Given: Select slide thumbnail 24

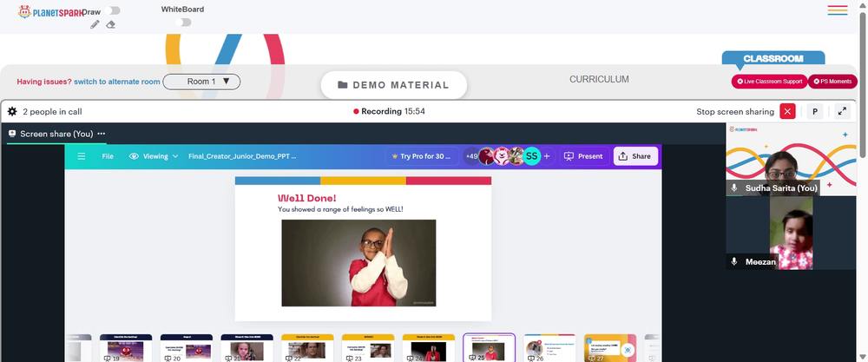Looking at the screenshot, I should tap(429, 348).
